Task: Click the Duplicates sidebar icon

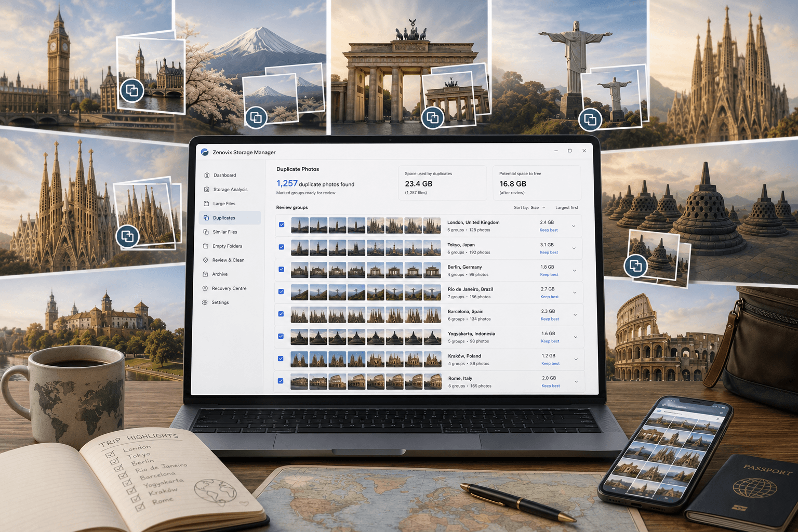Action: (x=206, y=218)
